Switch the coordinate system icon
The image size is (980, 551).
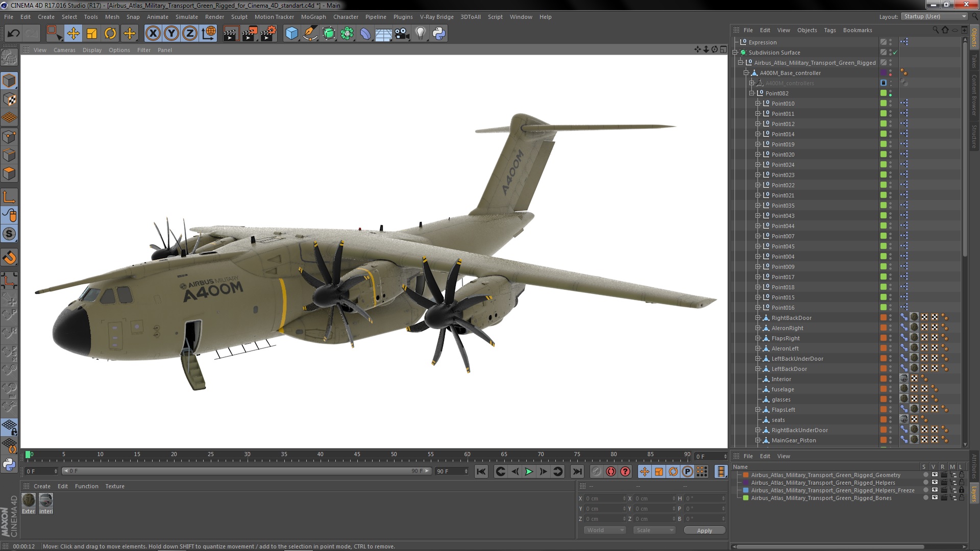pyautogui.click(x=209, y=34)
